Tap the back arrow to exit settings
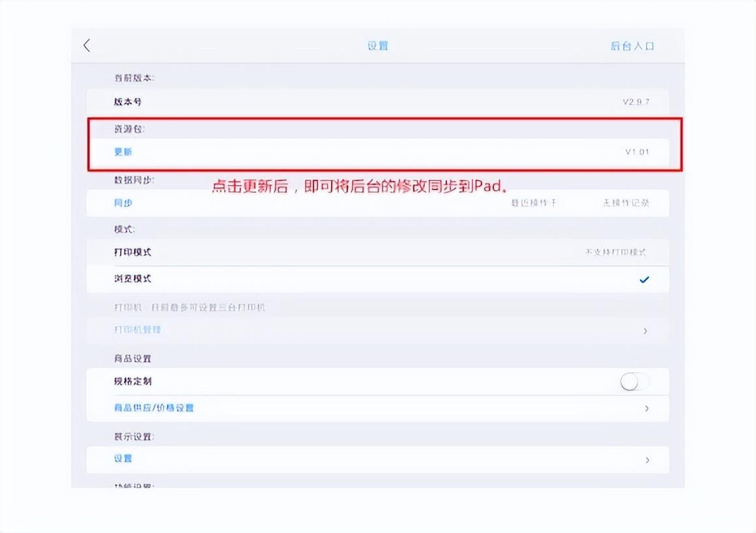Image resolution: width=756 pixels, height=533 pixels. click(87, 45)
